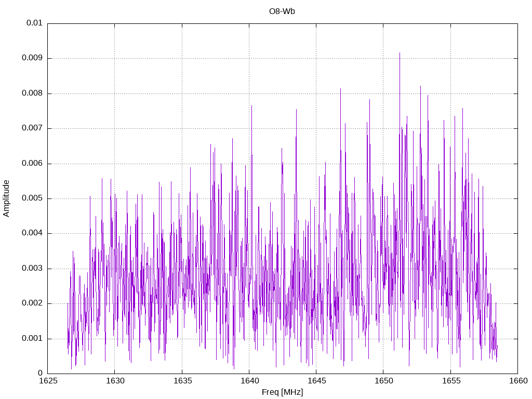The width and height of the screenshot is (532, 399).
Task: Click the 1645 x-axis tick label
Action: 317,381
